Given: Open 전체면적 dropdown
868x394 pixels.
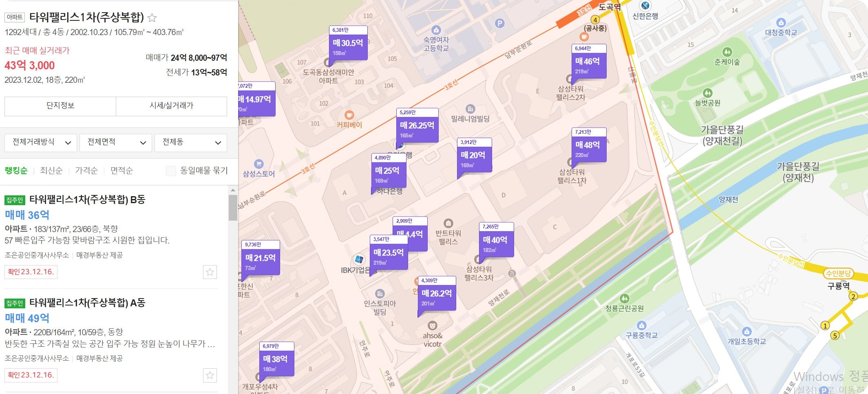Looking at the screenshot, I should [116, 142].
